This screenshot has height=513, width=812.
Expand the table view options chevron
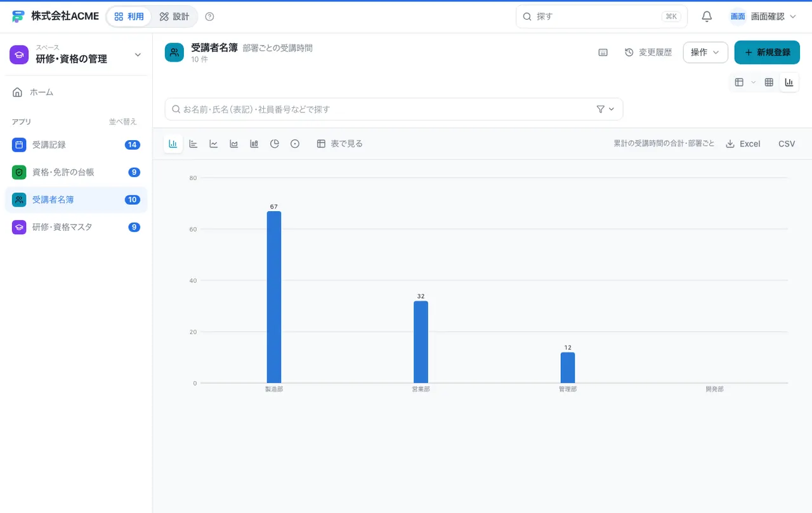click(x=754, y=82)
